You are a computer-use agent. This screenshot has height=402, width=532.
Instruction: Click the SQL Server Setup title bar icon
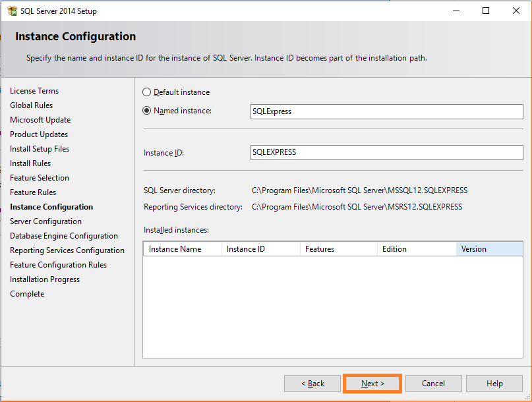click(x=12, y=11)
